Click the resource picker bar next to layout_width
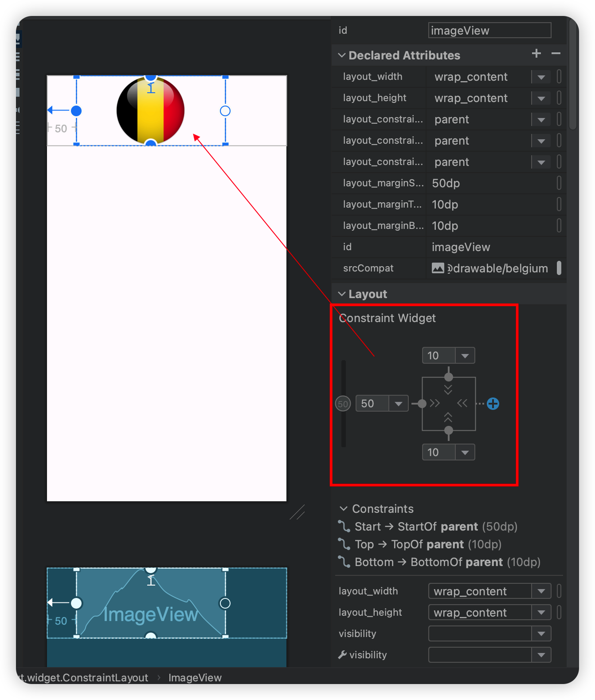 click(x=559, y=76)
